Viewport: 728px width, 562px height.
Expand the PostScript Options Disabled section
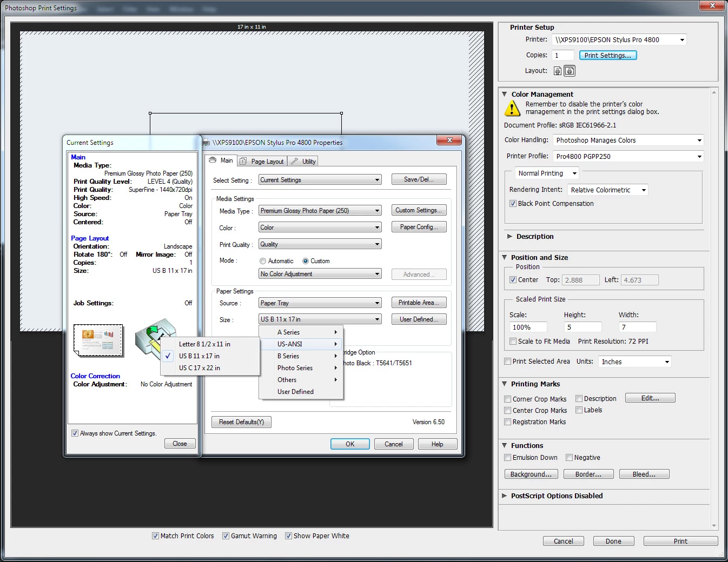tap(505, 496)
